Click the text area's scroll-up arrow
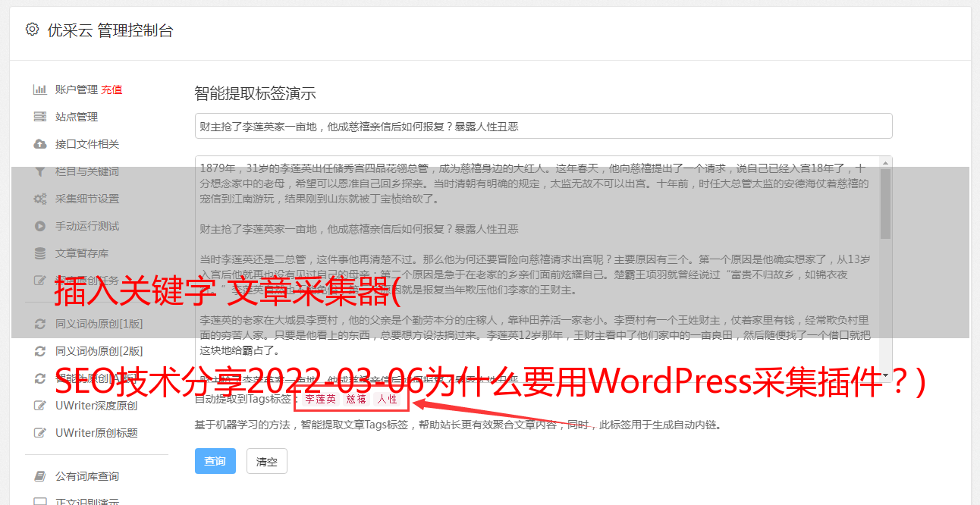 click(885, 162)
